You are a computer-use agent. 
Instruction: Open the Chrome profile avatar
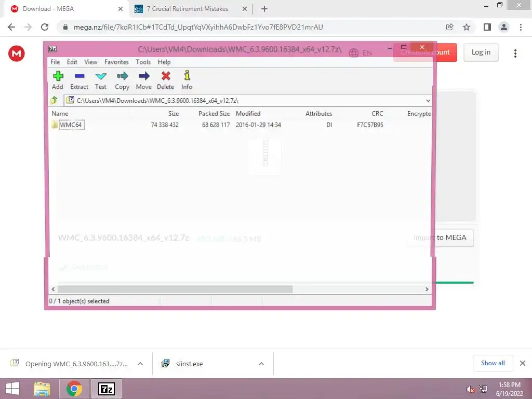point(504,27)
